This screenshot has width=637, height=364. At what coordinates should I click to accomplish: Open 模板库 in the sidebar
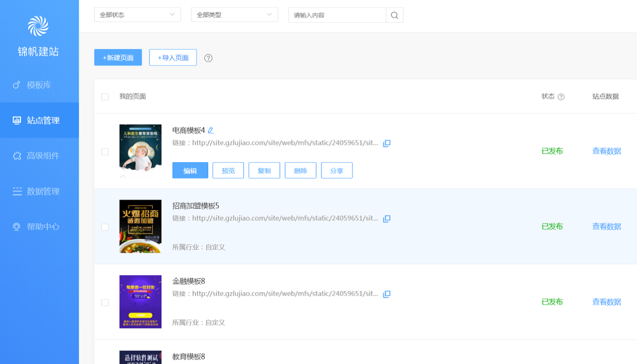click(39, 85)
